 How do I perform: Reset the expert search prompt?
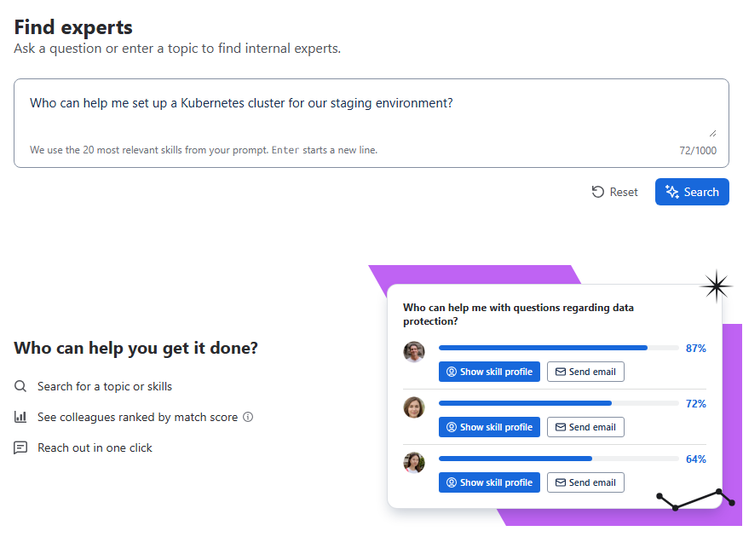coord(614,192)
